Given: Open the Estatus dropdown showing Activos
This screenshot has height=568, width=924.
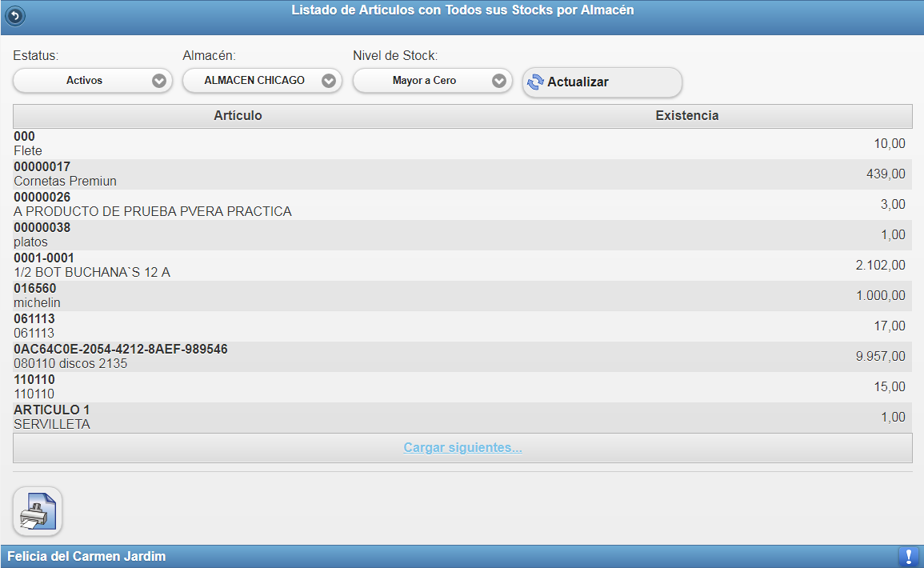Looking at the screenshot, I should point(93,81).
